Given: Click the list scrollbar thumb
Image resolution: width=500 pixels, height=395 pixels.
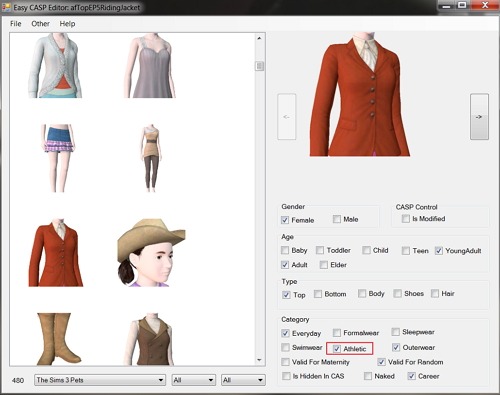Looking at the screenshot, I should coord(259,66).
